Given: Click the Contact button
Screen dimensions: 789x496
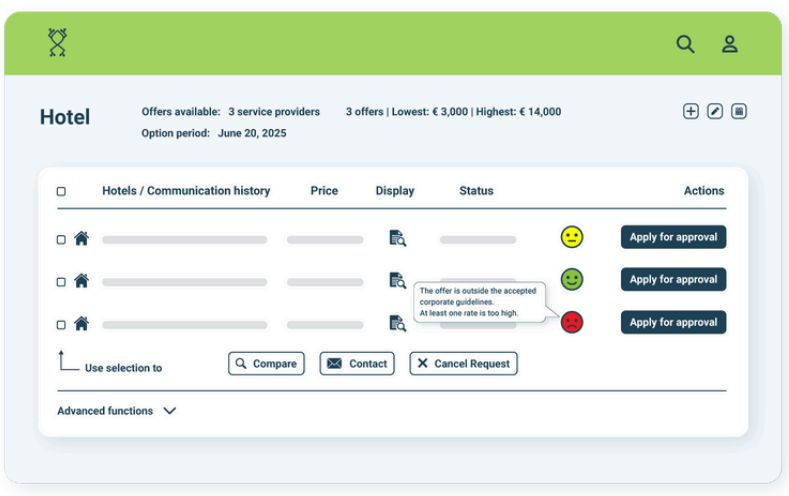Looking at the screenshot, I should click(x=357, y=363).
